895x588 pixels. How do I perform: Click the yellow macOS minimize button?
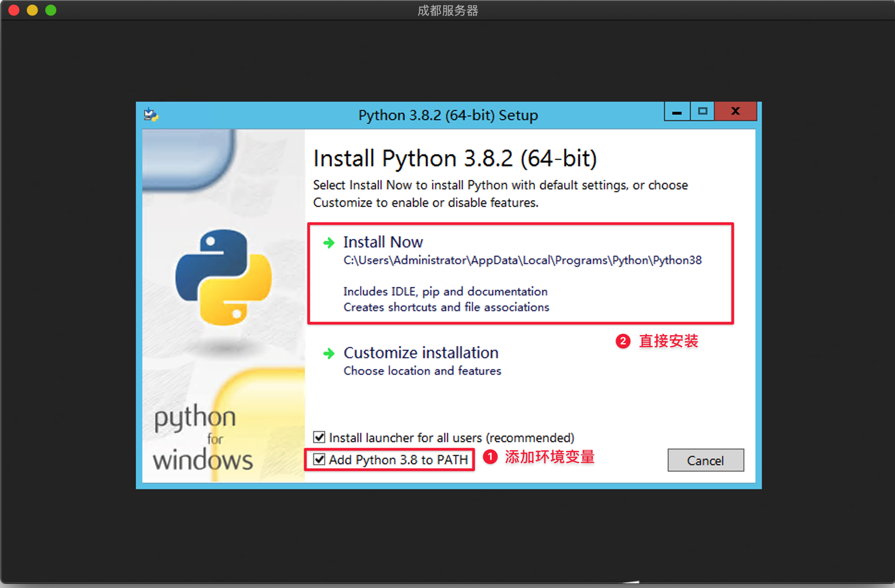(x=32, y=10)
